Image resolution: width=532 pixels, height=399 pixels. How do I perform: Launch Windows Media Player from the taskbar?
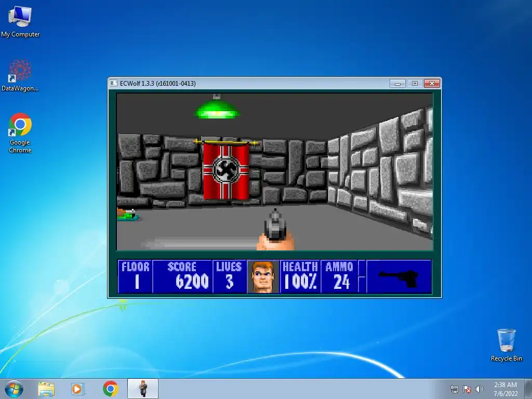click(x=78, y=389)
